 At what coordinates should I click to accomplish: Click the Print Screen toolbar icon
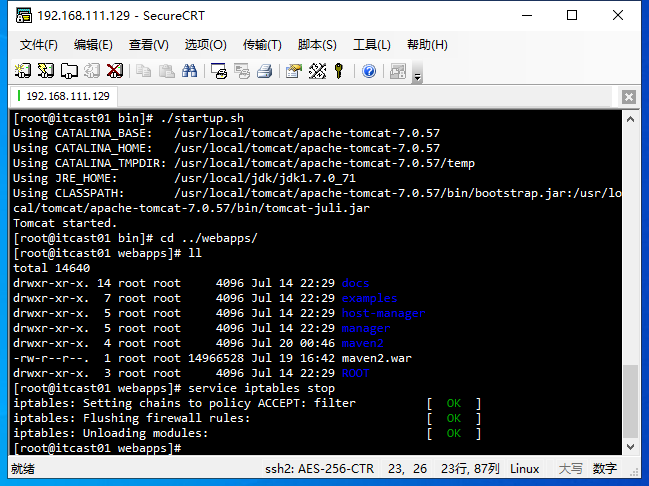coord(219,71)
